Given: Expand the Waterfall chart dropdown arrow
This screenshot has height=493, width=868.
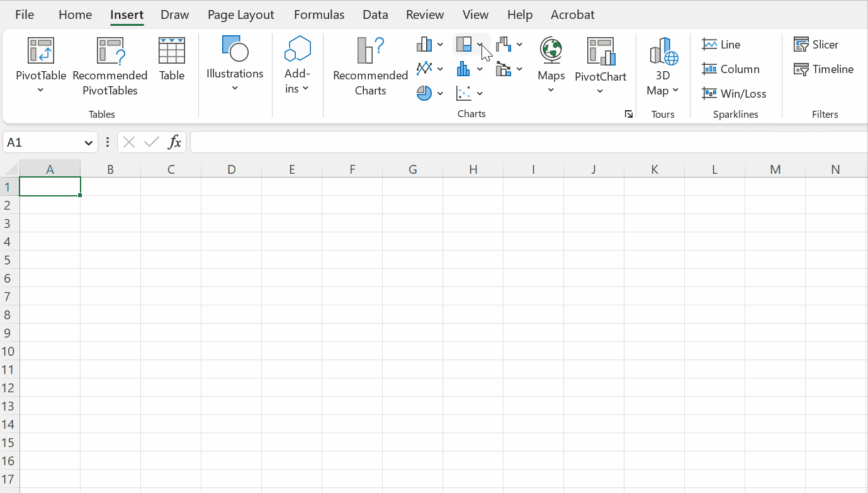Looking at the screenshot, I should coord(519,45).
